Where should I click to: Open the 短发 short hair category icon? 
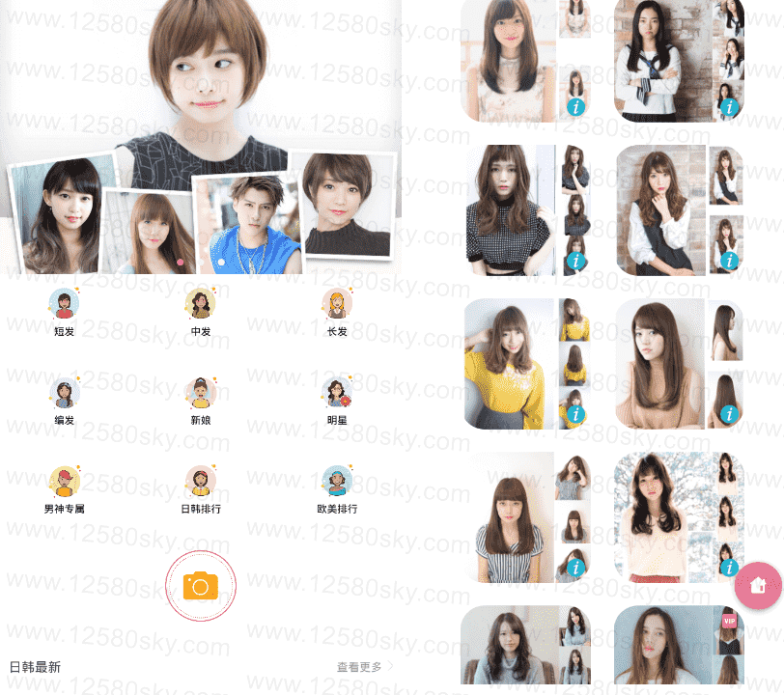coord(64,304)
